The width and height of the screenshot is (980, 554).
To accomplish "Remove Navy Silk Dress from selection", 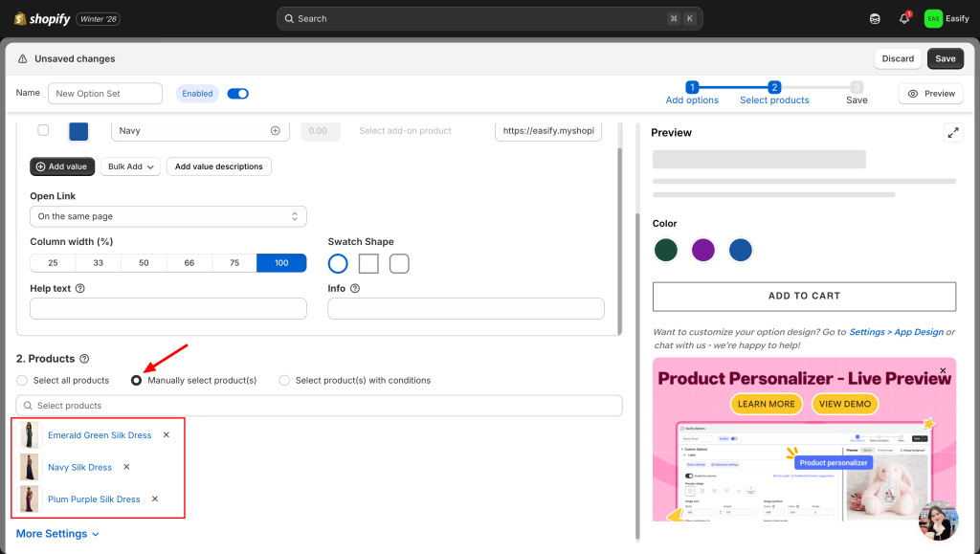I will coord(126,467).
